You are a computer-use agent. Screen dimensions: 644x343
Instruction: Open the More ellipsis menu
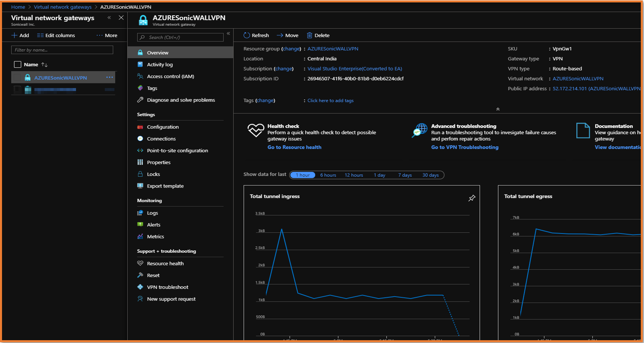pos(107,35)
